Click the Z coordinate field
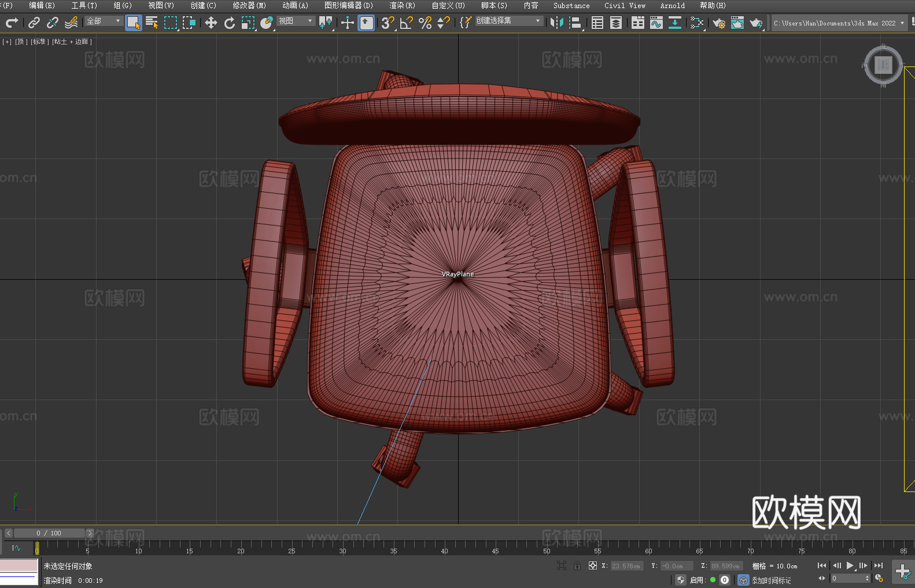The height and width of the screenshot is (588, 915). pos(726,566)
